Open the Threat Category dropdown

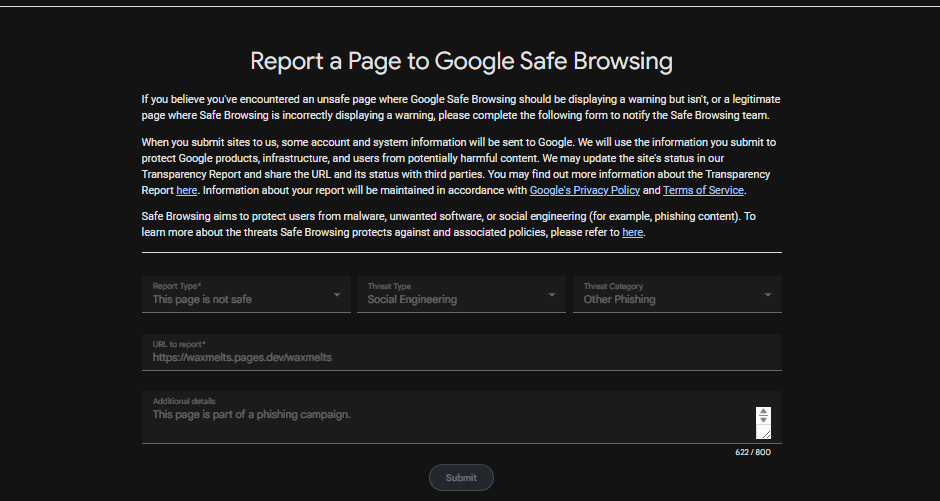(677, 294)
